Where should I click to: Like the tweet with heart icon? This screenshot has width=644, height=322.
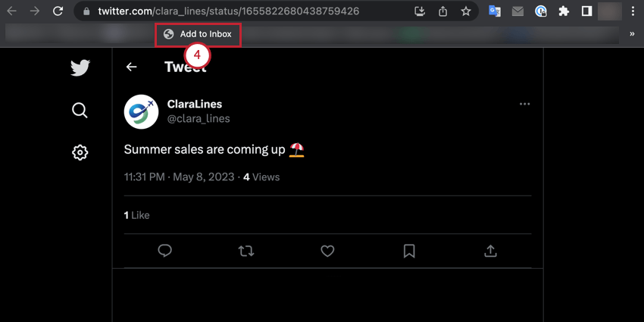coord(327,251)
